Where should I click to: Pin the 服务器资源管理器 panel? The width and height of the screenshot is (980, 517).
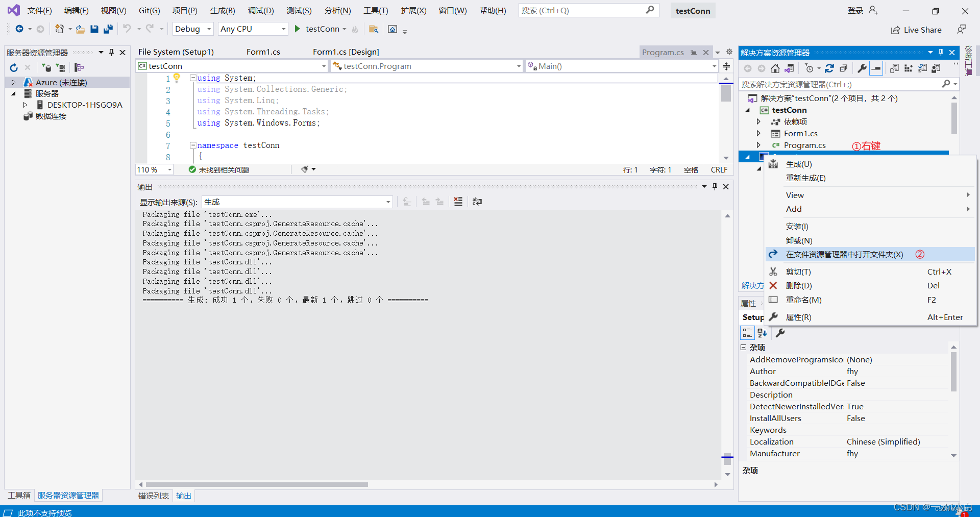(111, 52)
